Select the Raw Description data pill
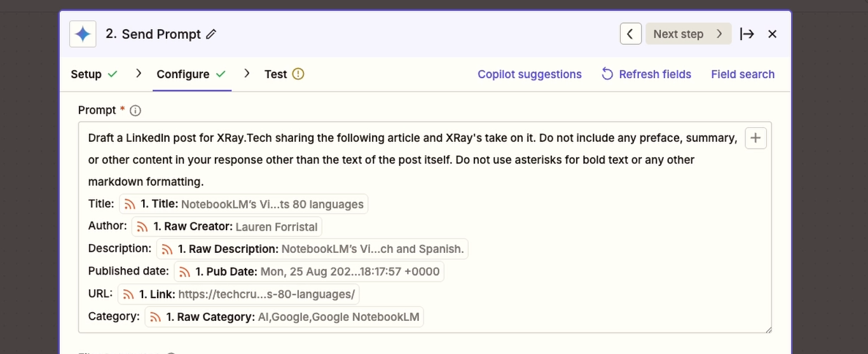 (312, 249)
